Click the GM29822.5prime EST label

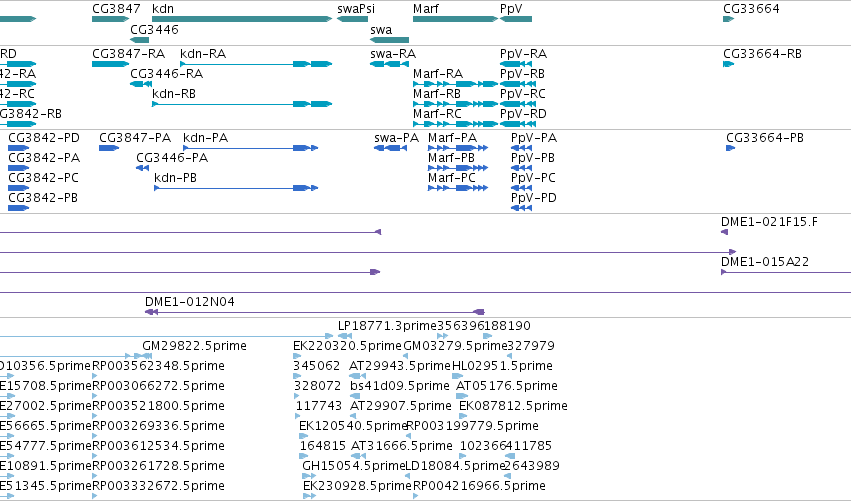pyautogui.click(x=194, y=346)
